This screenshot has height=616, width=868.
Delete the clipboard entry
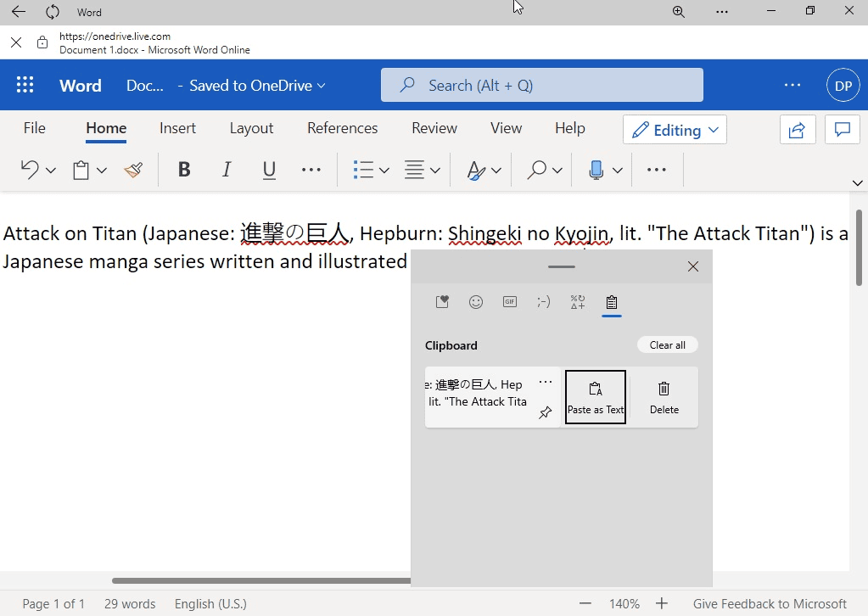click(x=664, y=397)
